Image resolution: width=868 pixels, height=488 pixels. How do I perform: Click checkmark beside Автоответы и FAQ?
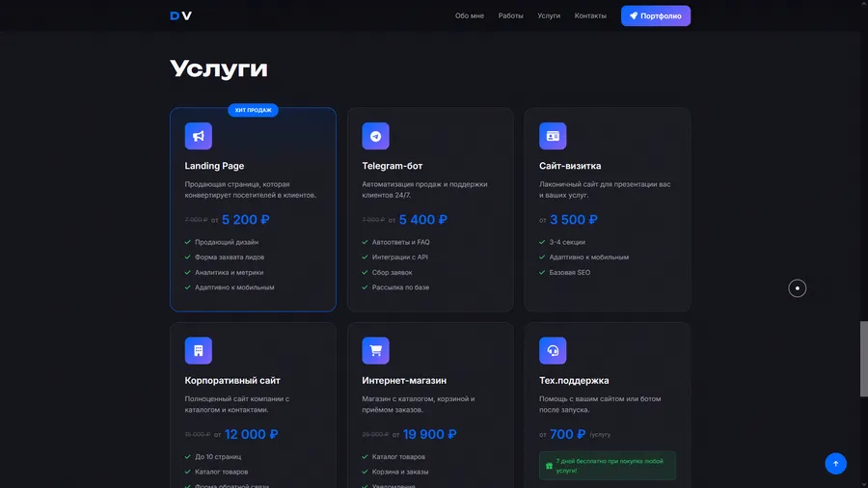pos(365,242)
